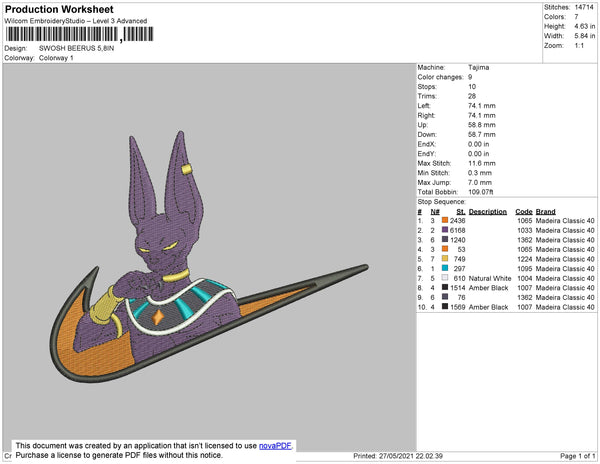Click the Code column header
This screenshot has width=600, height=464.
pos(523,212)
